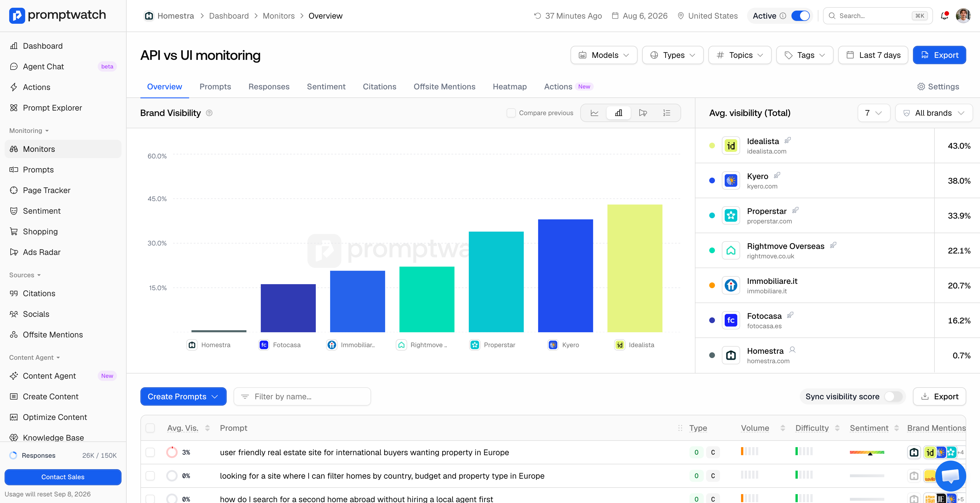Click the Kyero bar in chart
Image resolution: width=980 pixels, height=503 pixels.
[x=565, y=276]
